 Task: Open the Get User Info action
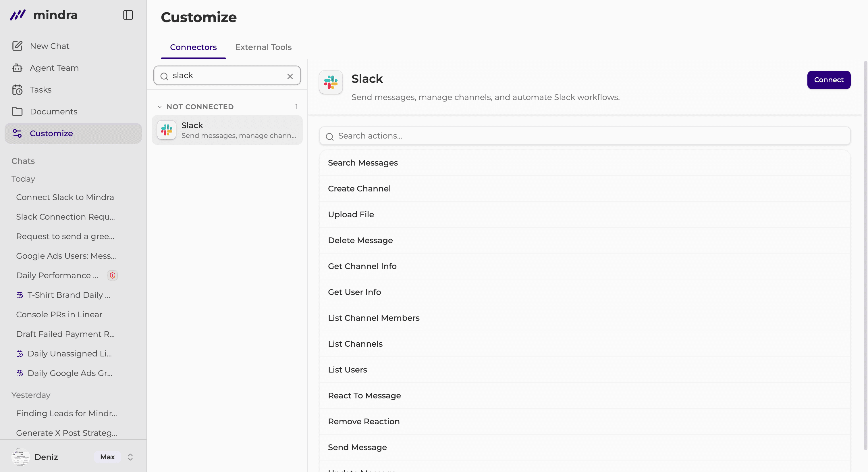(585, 292)
